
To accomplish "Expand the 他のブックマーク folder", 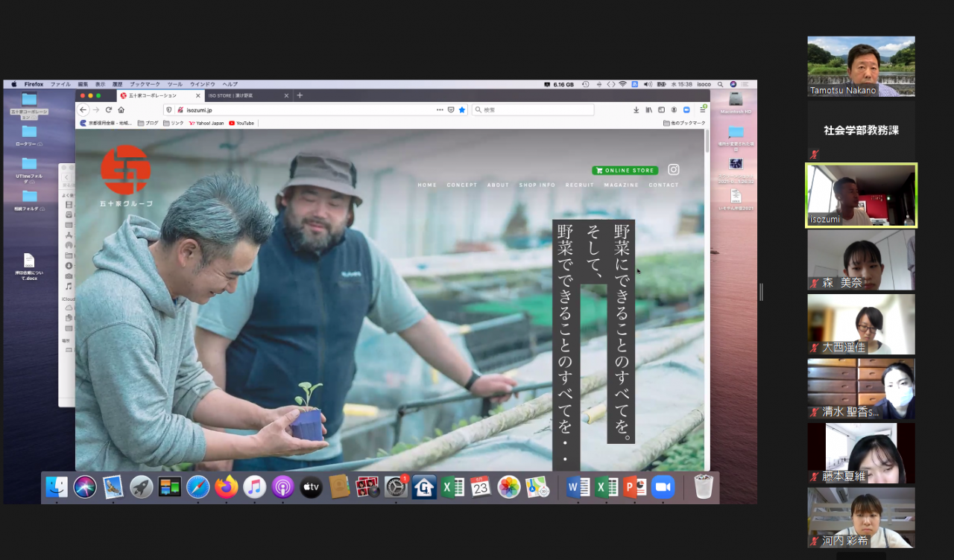I will click(683, 123).
